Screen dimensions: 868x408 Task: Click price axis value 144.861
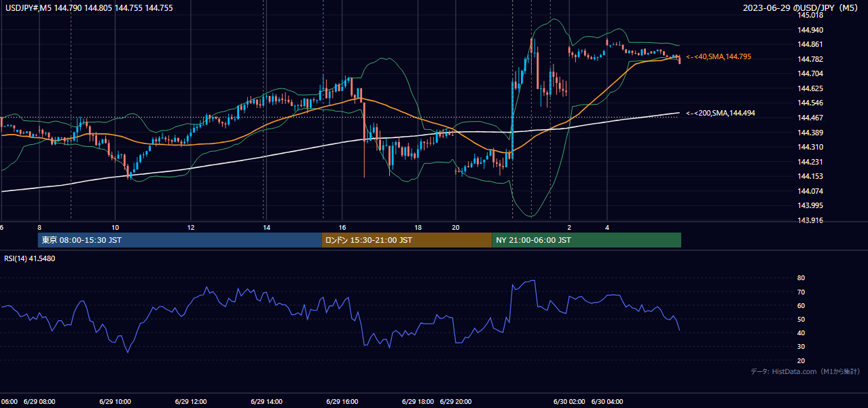click(x=810, y=44)
